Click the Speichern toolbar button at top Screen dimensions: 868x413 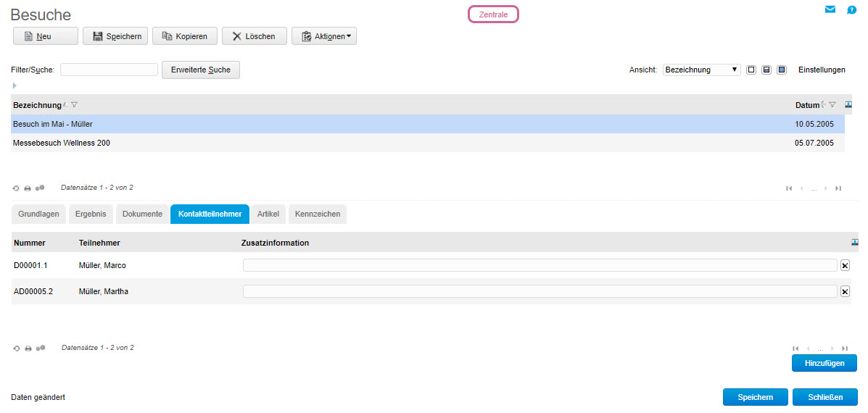(x=115, y=36)
